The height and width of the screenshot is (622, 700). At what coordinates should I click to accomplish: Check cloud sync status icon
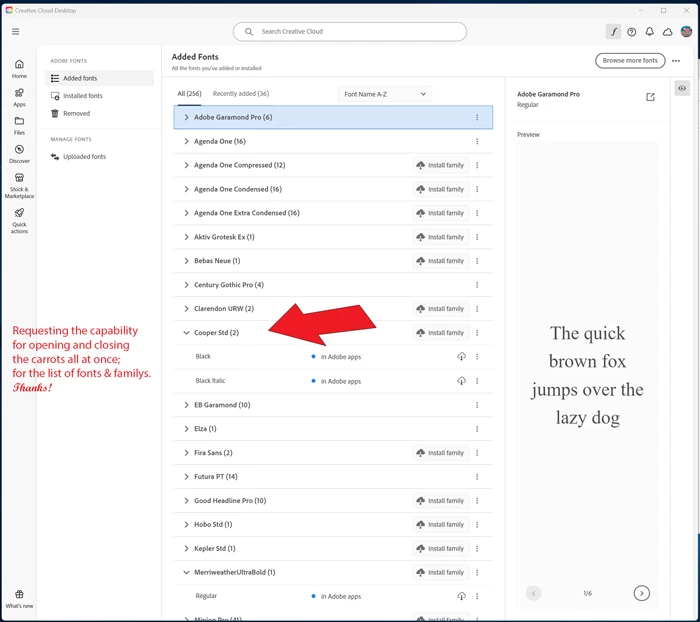pos(667,32)
